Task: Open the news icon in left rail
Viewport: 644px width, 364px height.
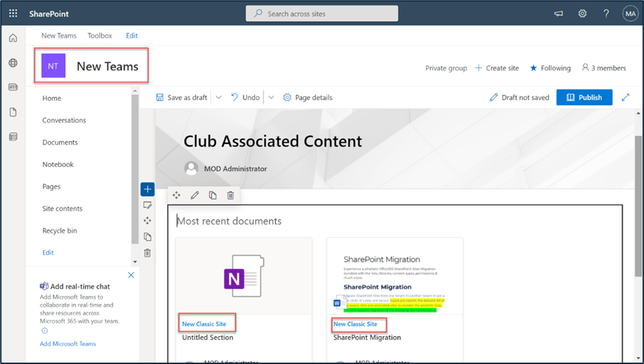Action: tap(13, 87)
